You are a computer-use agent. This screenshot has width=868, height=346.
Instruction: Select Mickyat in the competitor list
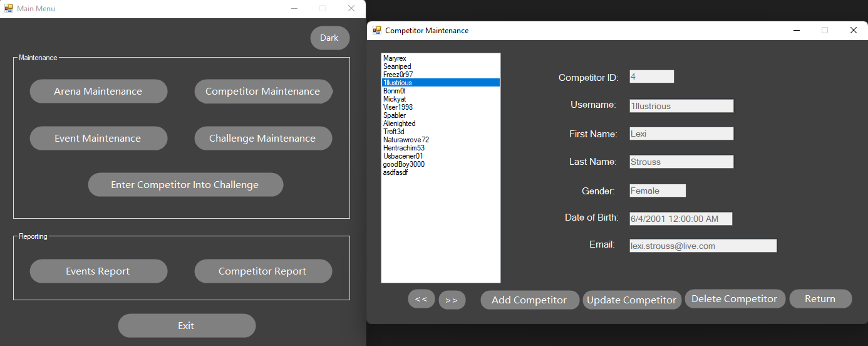441,99
